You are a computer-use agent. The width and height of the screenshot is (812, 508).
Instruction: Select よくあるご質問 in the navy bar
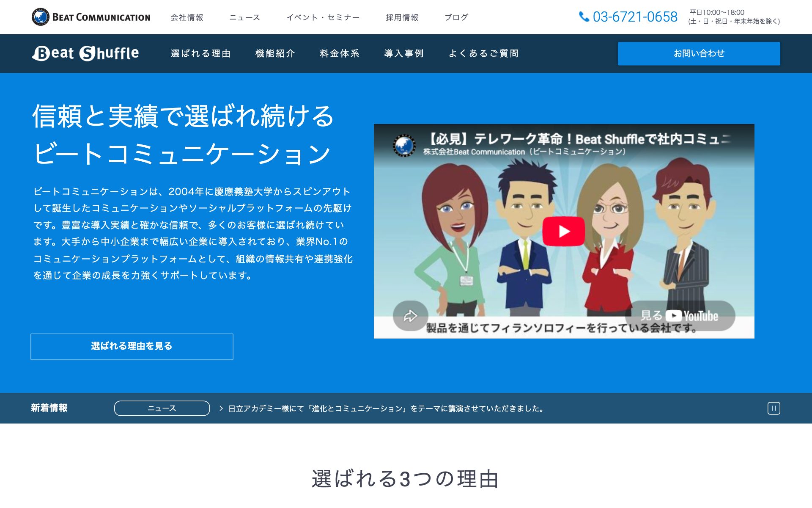[x=483, y=53]
